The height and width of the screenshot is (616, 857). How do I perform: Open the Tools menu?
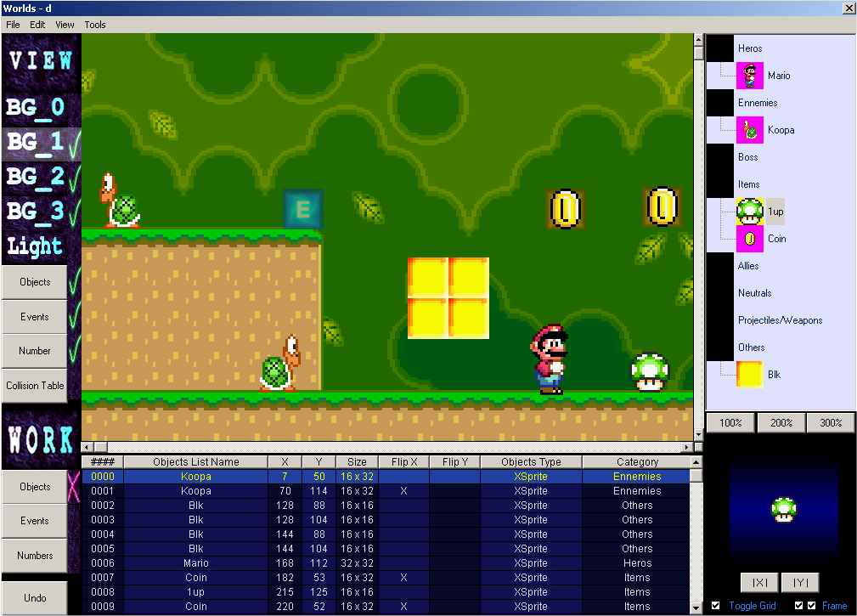pyautogui.click(x=95, y=25)
